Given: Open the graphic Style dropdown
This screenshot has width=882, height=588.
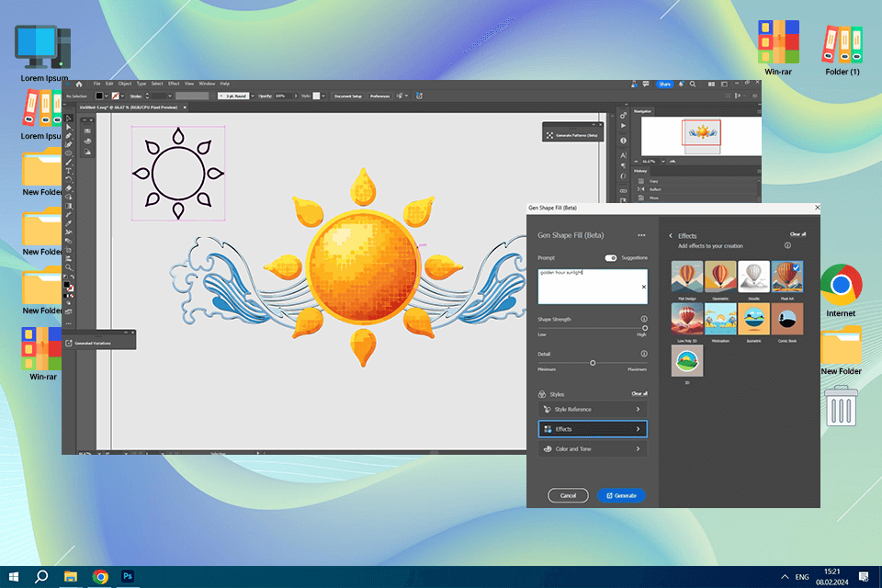Looking at the screenshot, I should (323, 96).
